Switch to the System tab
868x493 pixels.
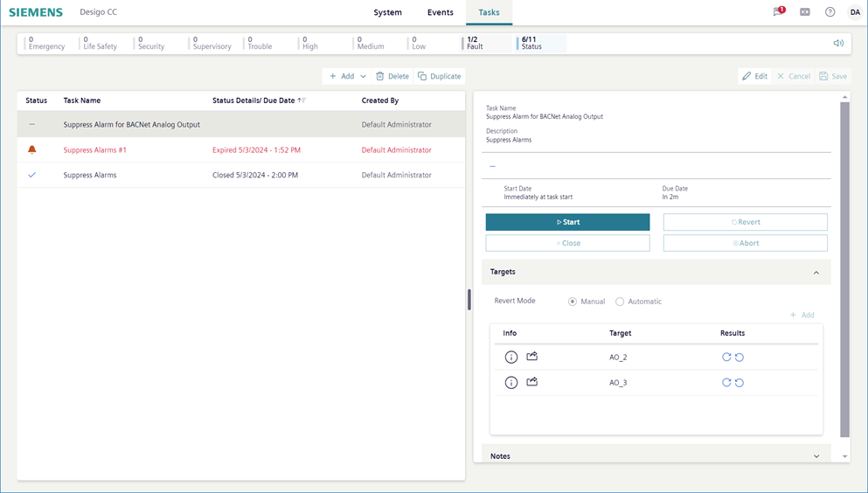[x=387, y=12]
